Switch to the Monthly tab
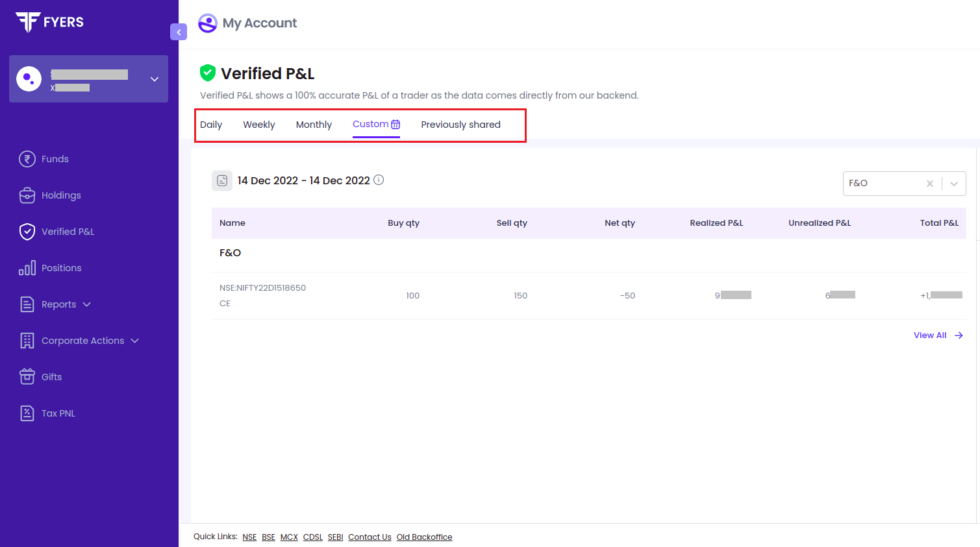Screen dimensions: 980x547 (314, 125)
